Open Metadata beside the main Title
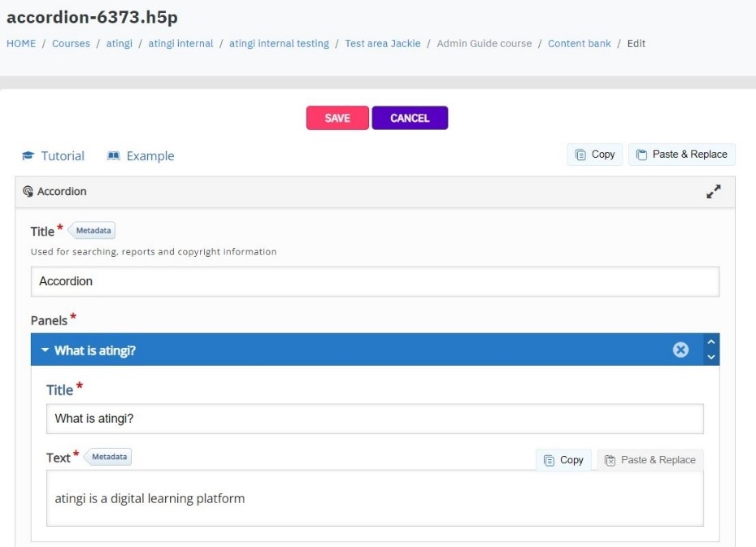The height and width of the screenshot is (547, 756). 92,230
